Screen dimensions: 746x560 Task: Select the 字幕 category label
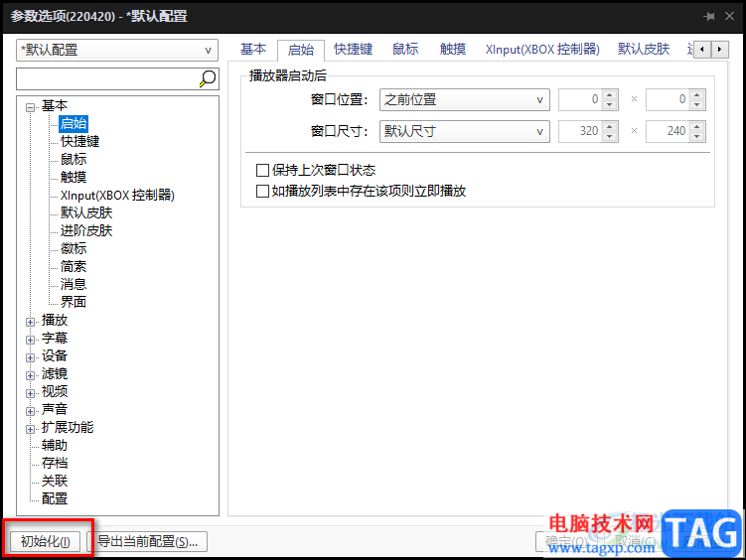[55, 338]
